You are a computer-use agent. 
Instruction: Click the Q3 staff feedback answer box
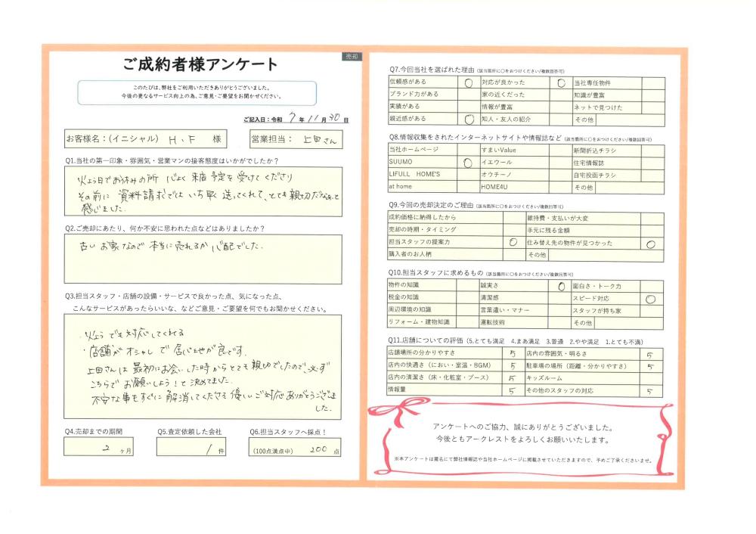pos(203,366)
